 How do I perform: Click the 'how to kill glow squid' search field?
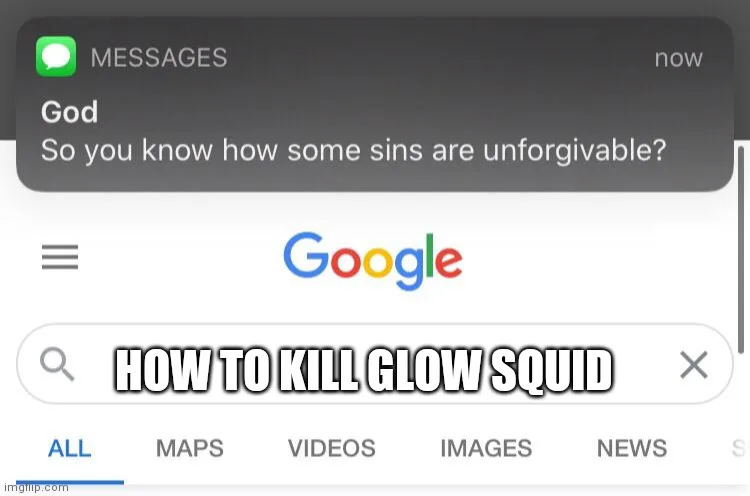[x=375, y=364]
